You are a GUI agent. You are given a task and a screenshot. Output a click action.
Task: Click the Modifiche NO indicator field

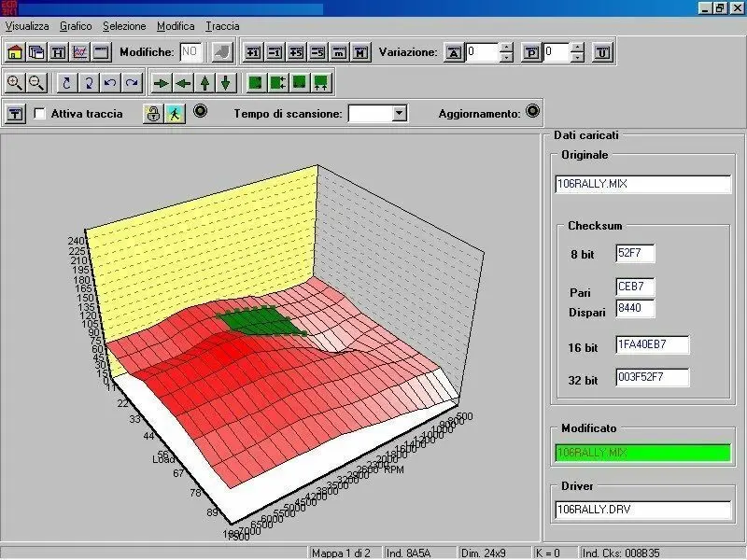point(190,52)
